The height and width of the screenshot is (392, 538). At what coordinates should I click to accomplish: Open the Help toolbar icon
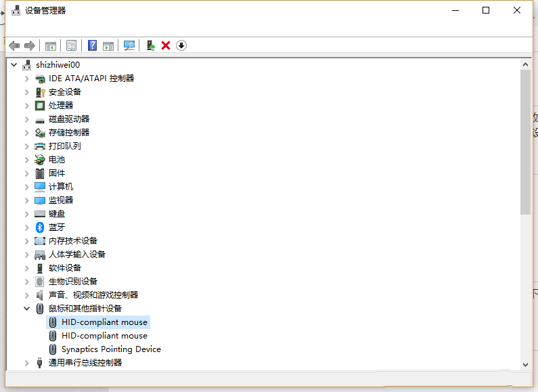pyautogui.click(x=92, y=45)
